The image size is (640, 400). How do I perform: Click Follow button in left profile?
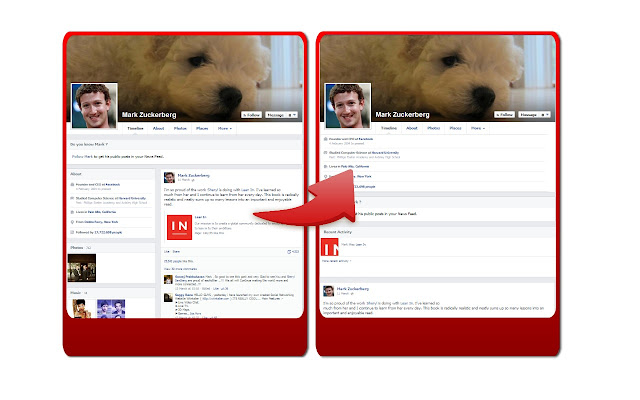point(251,115)
